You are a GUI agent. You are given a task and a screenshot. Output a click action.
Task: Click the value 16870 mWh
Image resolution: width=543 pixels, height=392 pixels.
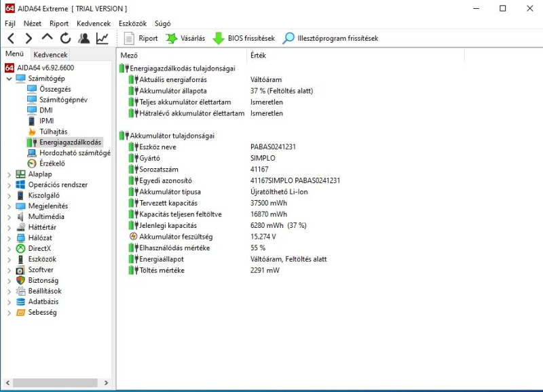pyautogui.click(x=269, y=214)
